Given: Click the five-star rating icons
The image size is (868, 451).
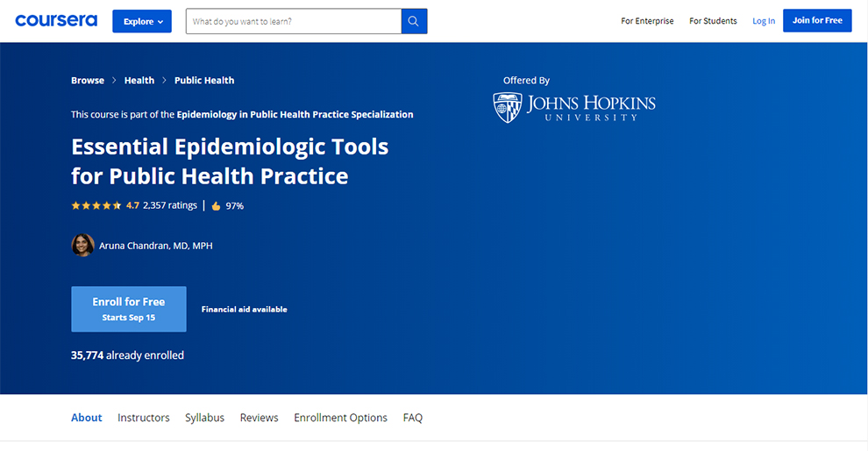Looking at the screenshot, I should click(96, 205).
